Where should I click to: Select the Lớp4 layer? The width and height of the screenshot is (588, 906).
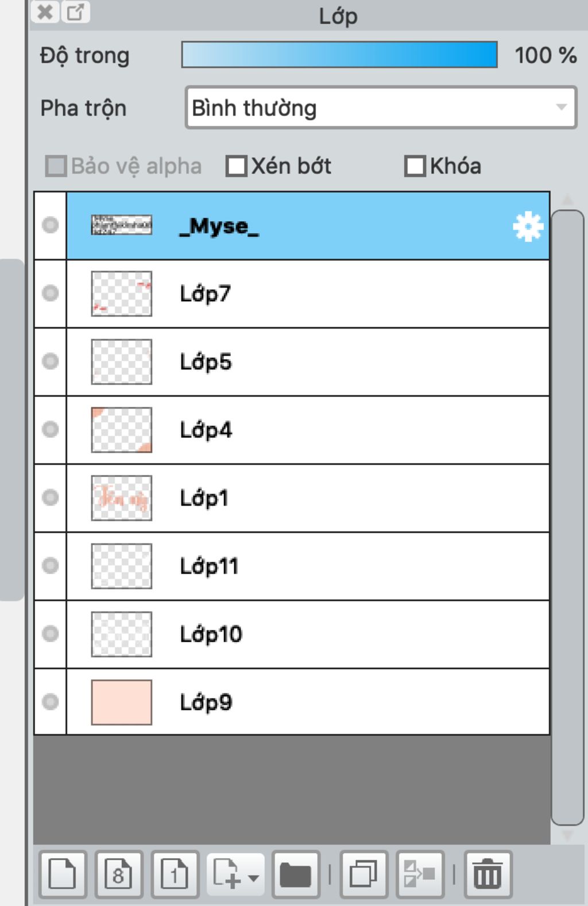click(x=308, y=430)
